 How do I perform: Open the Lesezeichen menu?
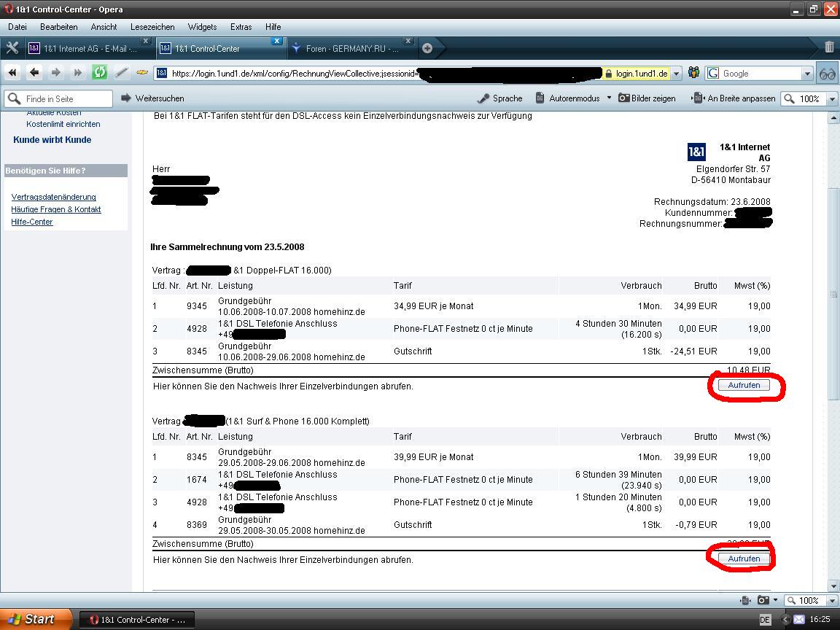click(x=152, y=27)
